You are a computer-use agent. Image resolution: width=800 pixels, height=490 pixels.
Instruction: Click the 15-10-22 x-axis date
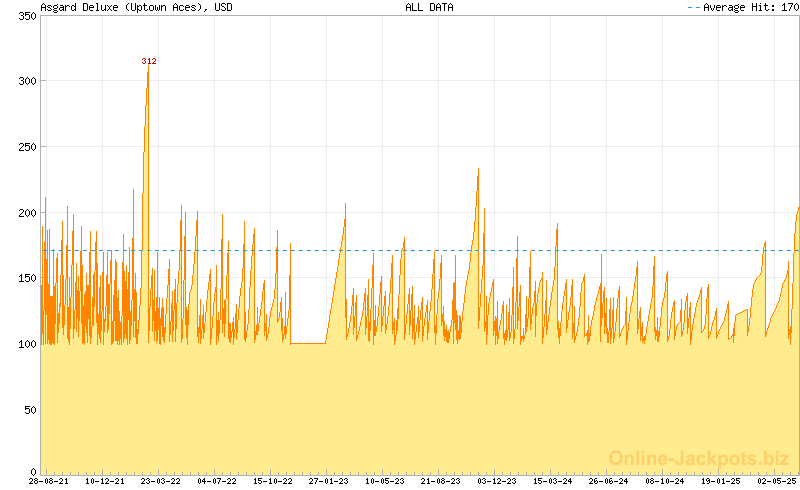coord(273,481)
